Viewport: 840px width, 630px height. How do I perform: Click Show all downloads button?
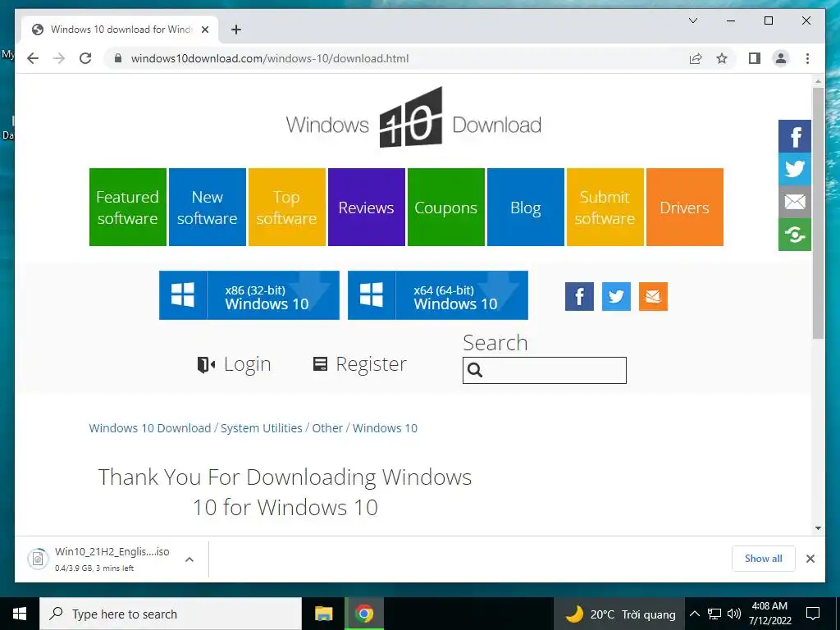click(x=764, y=559)
